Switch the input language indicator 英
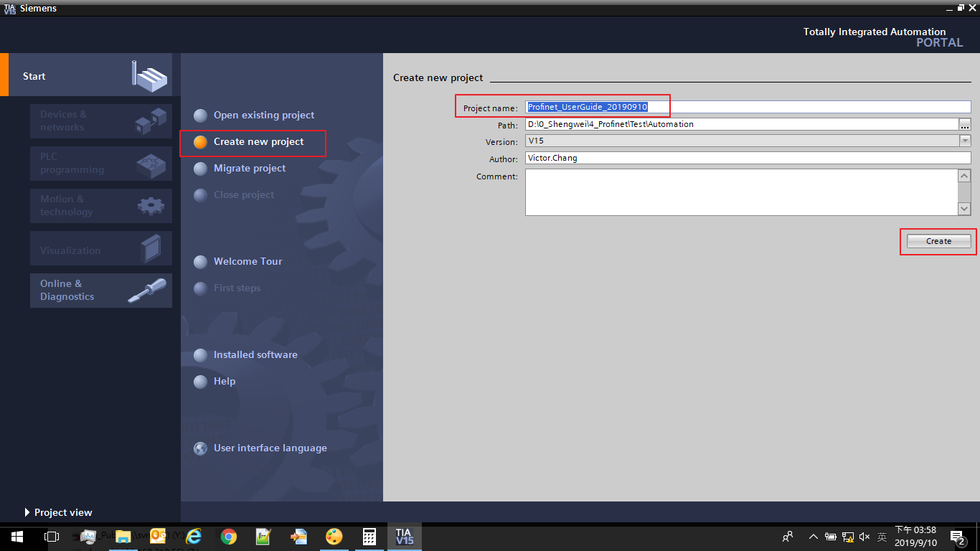This screenshot has height=551, width=980. [x=882, y=537]
